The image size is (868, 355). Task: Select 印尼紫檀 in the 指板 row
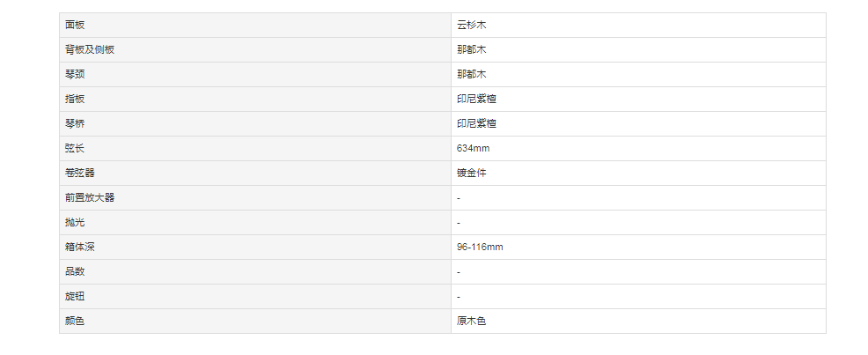pos(638,100)
